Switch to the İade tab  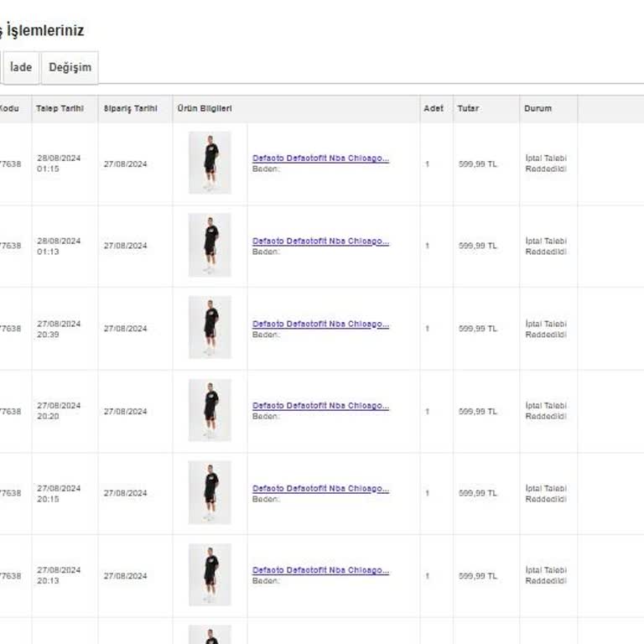(21, 67)
